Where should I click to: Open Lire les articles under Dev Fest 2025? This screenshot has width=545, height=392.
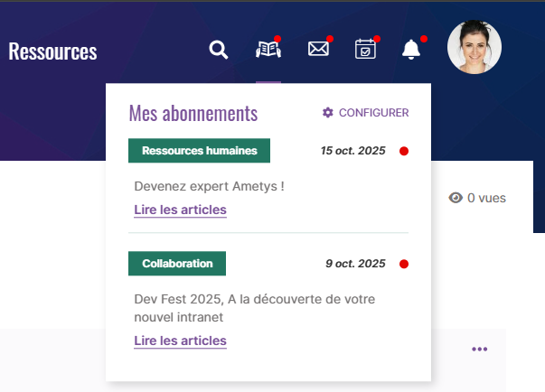[x=180, y=341]
